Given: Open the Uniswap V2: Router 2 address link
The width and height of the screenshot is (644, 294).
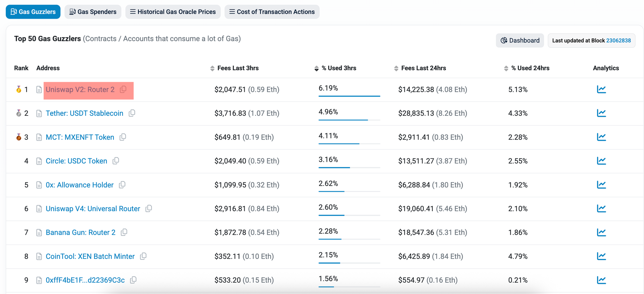Looking at the screenshot, I should tap(80, 90).
